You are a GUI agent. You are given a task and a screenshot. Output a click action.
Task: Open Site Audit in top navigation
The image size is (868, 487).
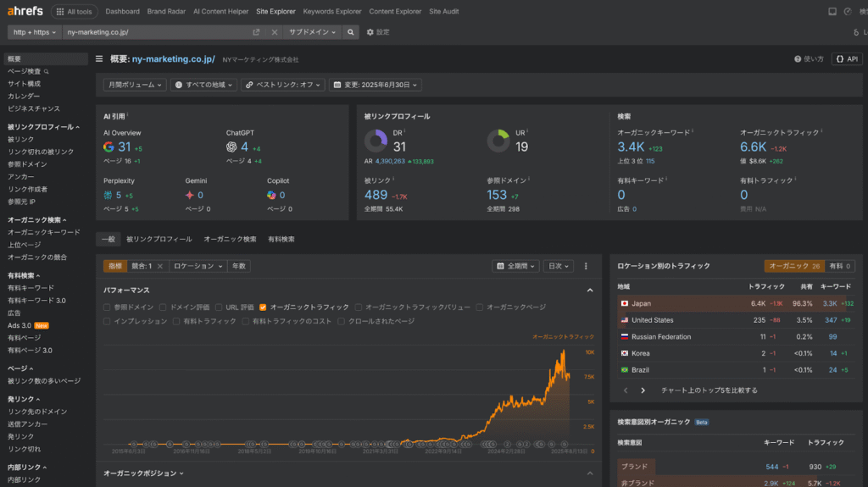(444, 11)
